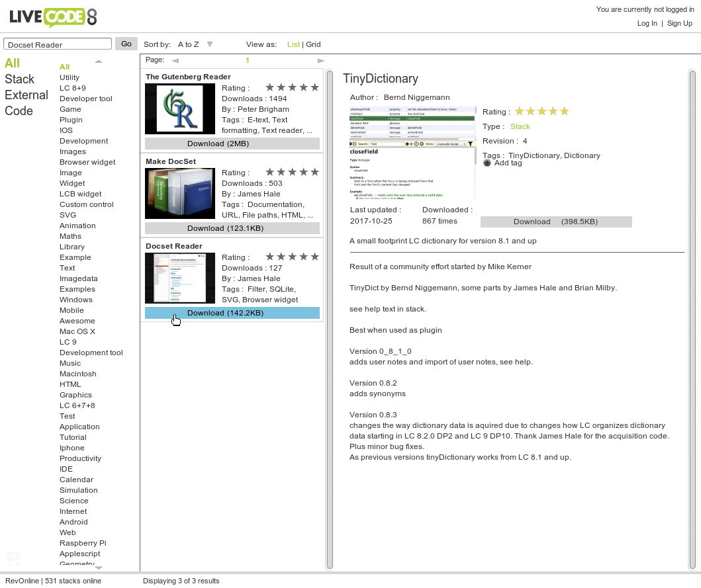Go to previous page arrow
This screenshot has height=588, width=701.
[x=175, y=60]
